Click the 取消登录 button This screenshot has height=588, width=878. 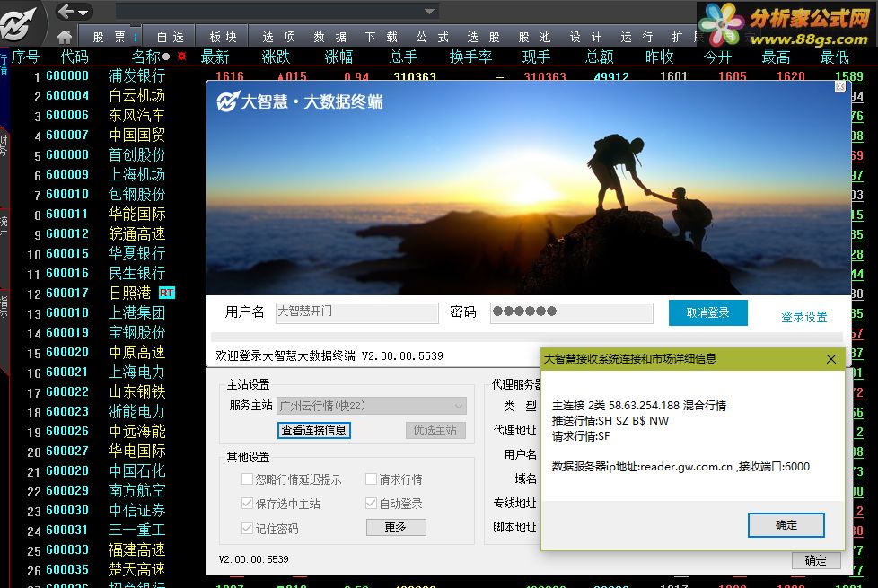707,312
